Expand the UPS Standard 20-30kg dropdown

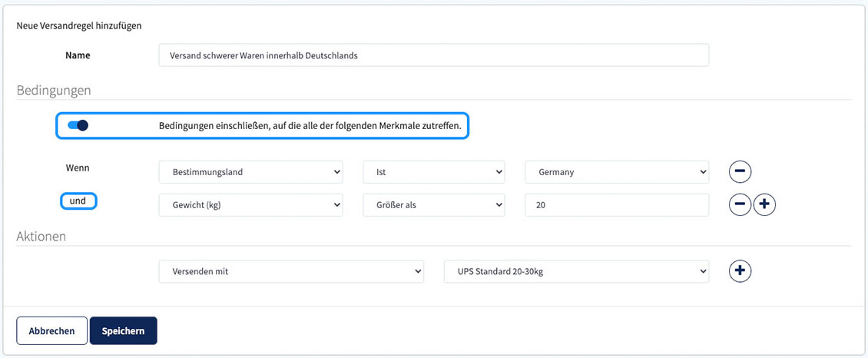pyautogui.click(x=576, y=272)
